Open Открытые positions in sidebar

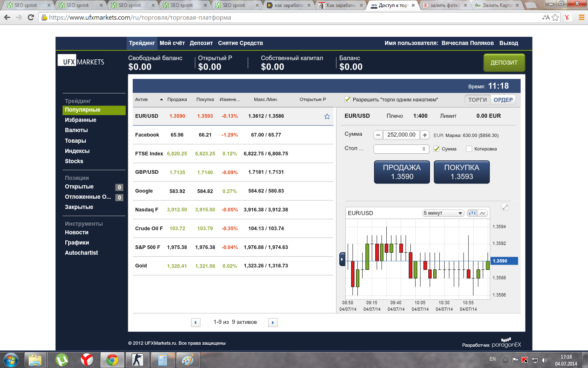click(79, 186)
